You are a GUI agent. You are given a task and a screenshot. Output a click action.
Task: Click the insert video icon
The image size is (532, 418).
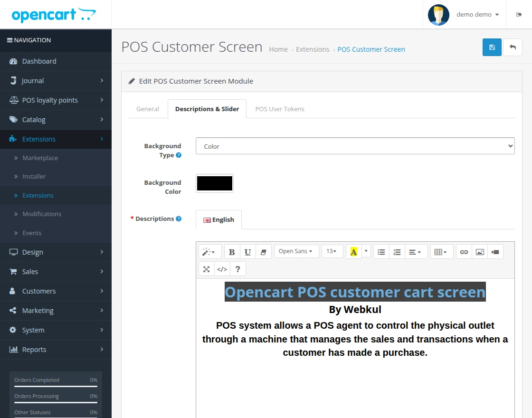click(495, 252)
